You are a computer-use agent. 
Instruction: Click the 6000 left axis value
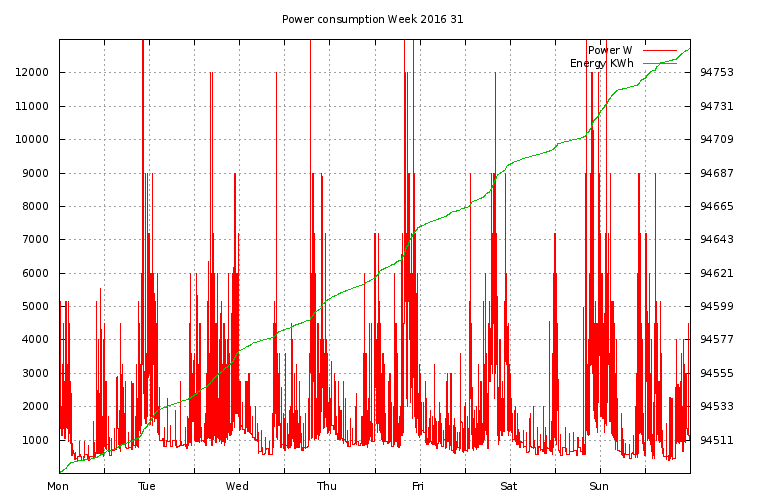click(35, 273)
